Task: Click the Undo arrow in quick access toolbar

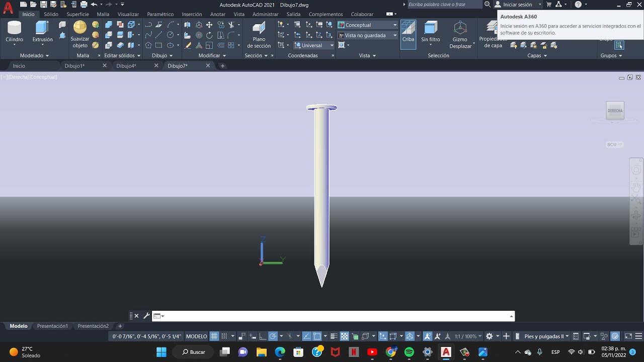Action: [x=94, y=5]
